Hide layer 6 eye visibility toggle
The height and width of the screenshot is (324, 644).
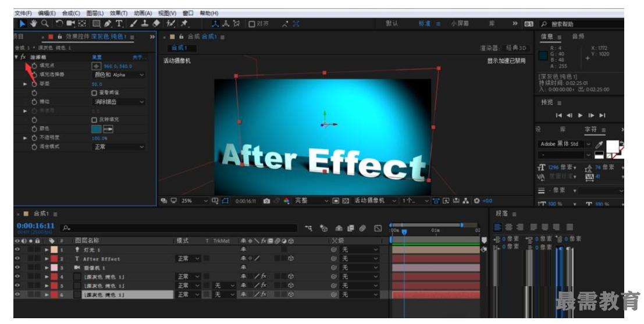pos(17,294)
